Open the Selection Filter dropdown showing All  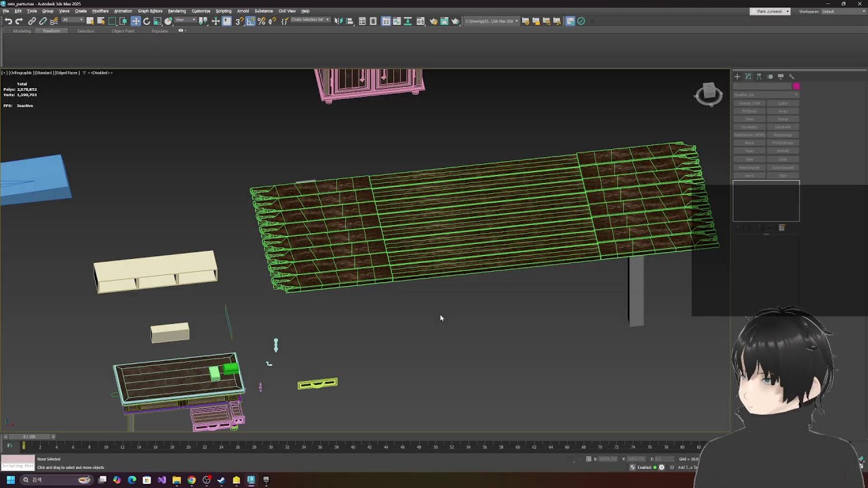coord(73,20)
